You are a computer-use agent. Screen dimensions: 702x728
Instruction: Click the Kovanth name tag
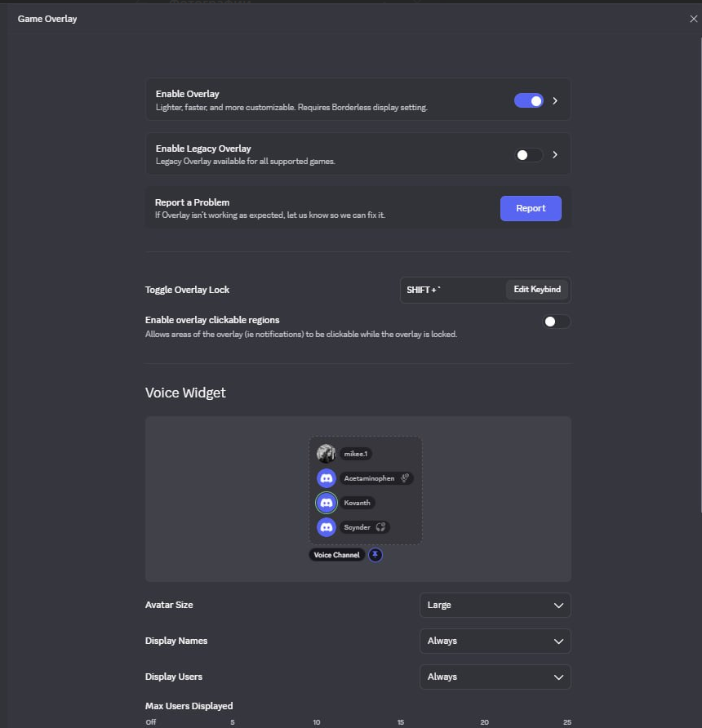tap(357, 503)
